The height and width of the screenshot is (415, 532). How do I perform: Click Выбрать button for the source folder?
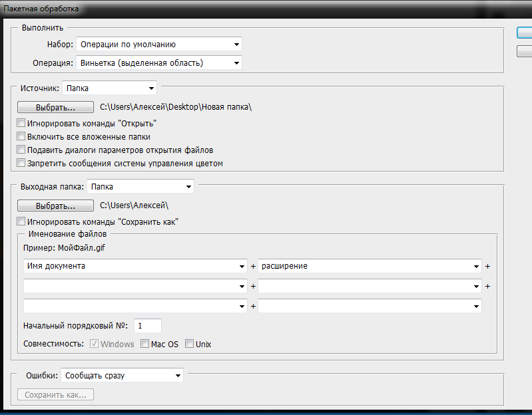coord(55,107)
